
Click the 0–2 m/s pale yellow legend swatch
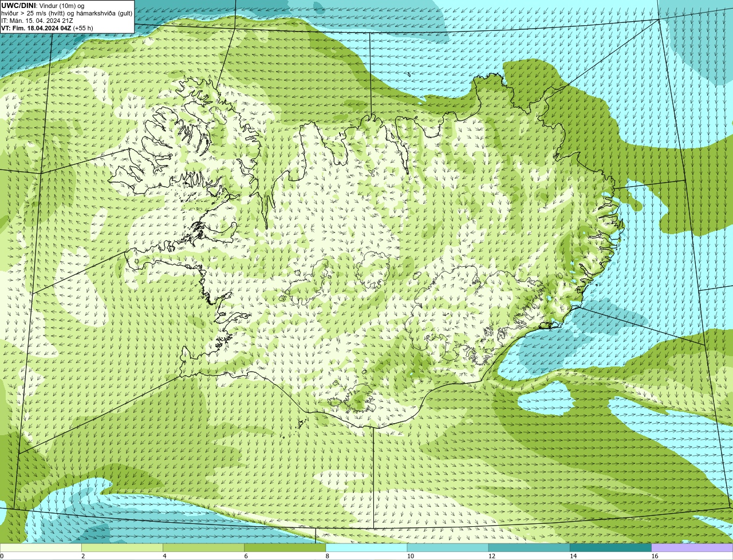tap(41, 548)
